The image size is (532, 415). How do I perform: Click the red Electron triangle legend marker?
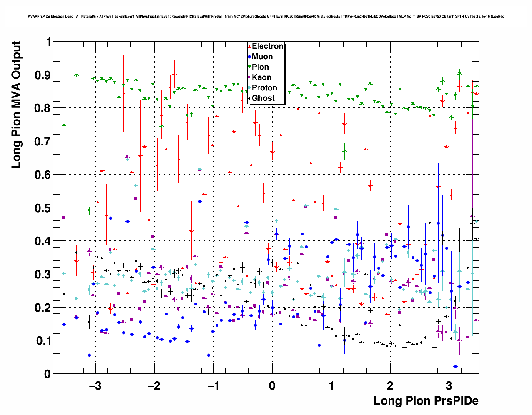coord(249,47)
